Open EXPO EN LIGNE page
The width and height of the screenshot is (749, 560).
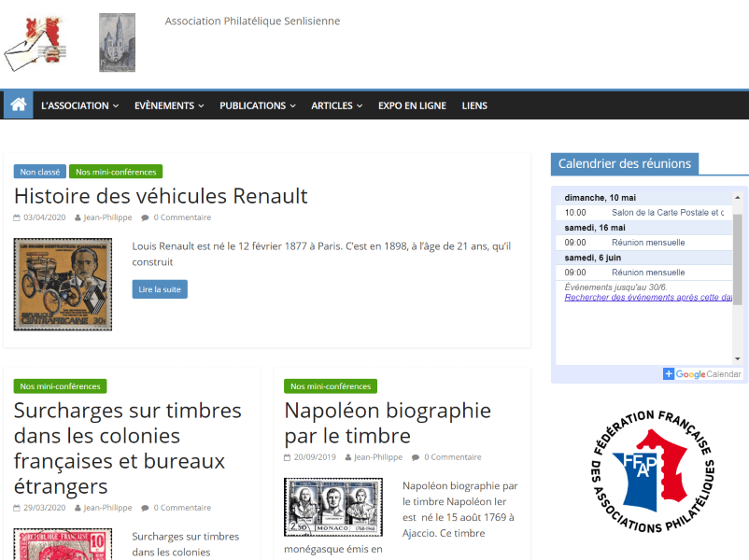click(x=412, y=105)
